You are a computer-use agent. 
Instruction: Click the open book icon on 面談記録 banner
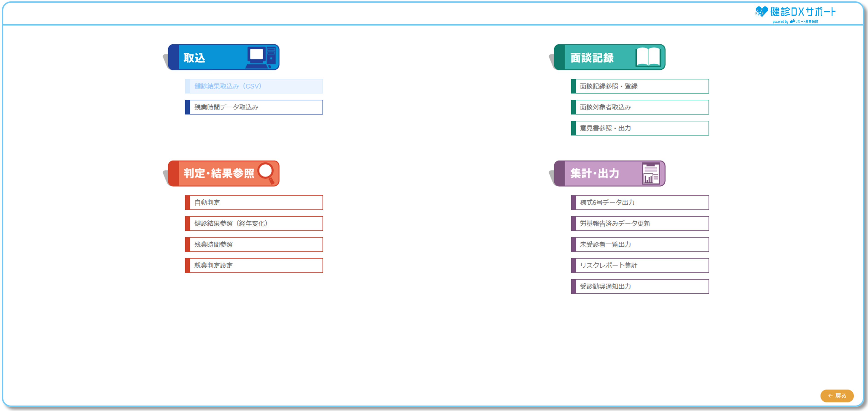648,57
